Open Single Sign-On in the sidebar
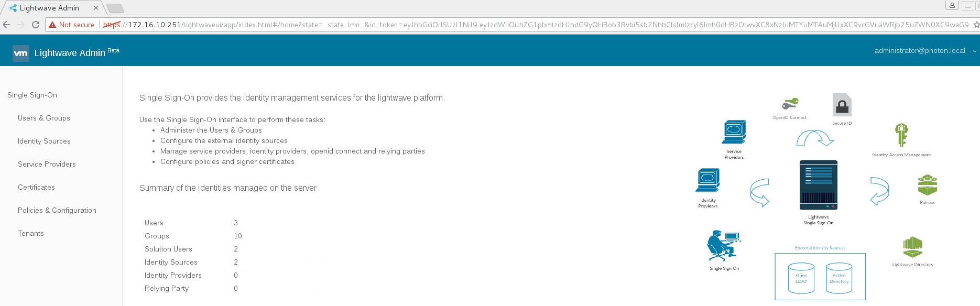This screenshot has width=980, height=306. [32, 95]
